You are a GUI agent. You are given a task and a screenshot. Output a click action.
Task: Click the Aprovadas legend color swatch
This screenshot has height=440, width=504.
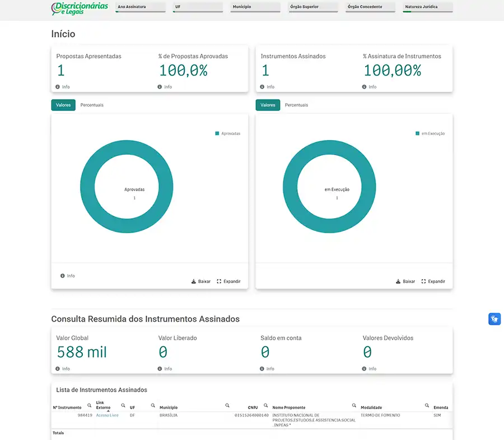(217, 133)
